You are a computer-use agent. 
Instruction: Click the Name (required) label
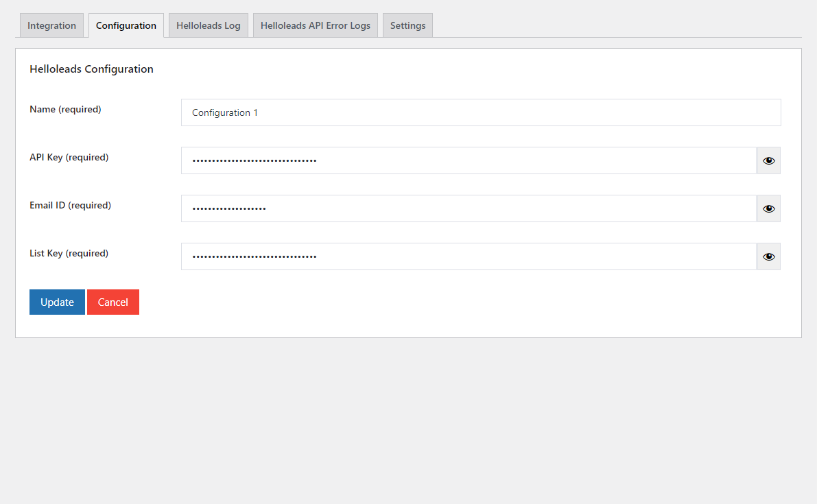point(65,109)
